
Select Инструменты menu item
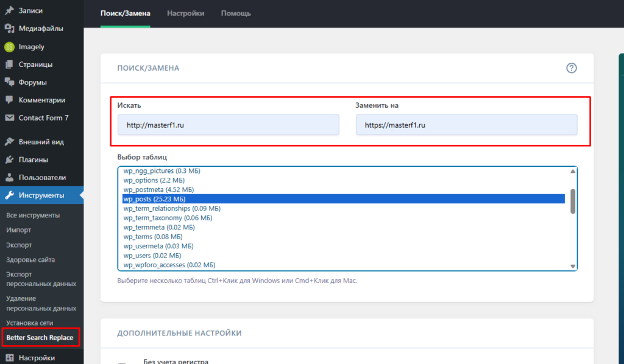point(42,195)
